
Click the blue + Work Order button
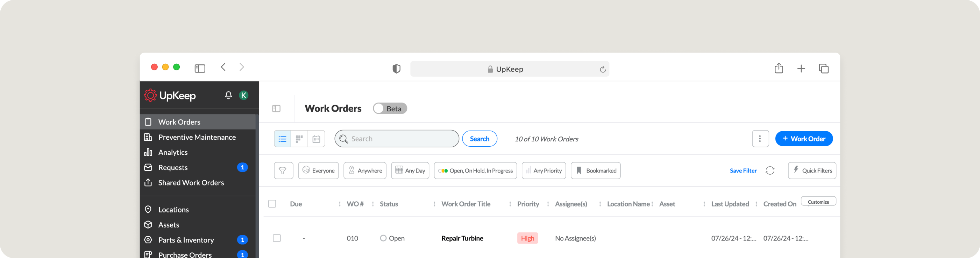[x=803, y=139]
